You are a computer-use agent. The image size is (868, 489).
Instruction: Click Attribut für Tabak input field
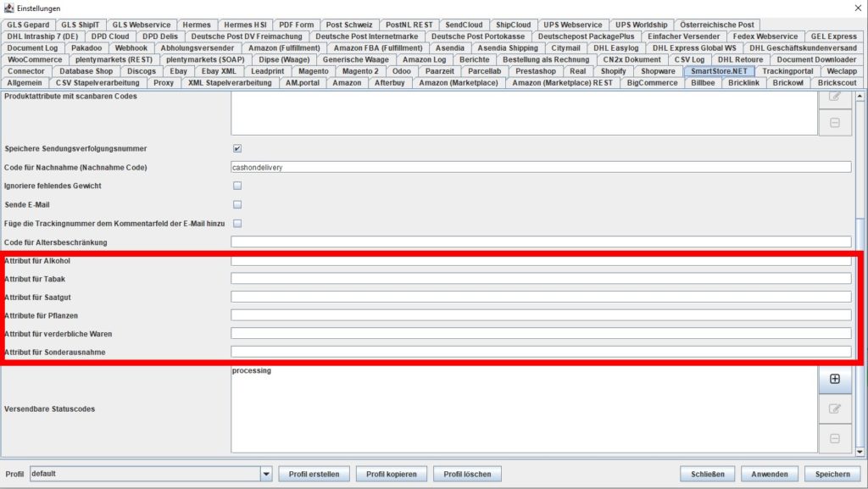pos(541,278)
